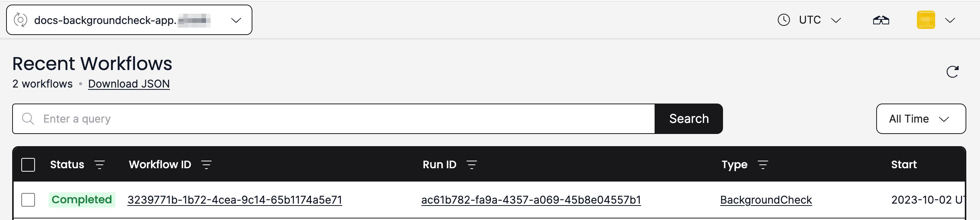980x220 pixels.
Task: Open workflow 3239771b-1b72-4cea-9c14-65b1174a5e71
Action: [235, 199]
